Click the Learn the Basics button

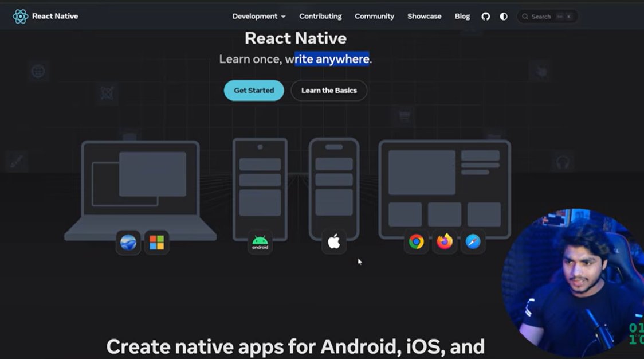329,91
